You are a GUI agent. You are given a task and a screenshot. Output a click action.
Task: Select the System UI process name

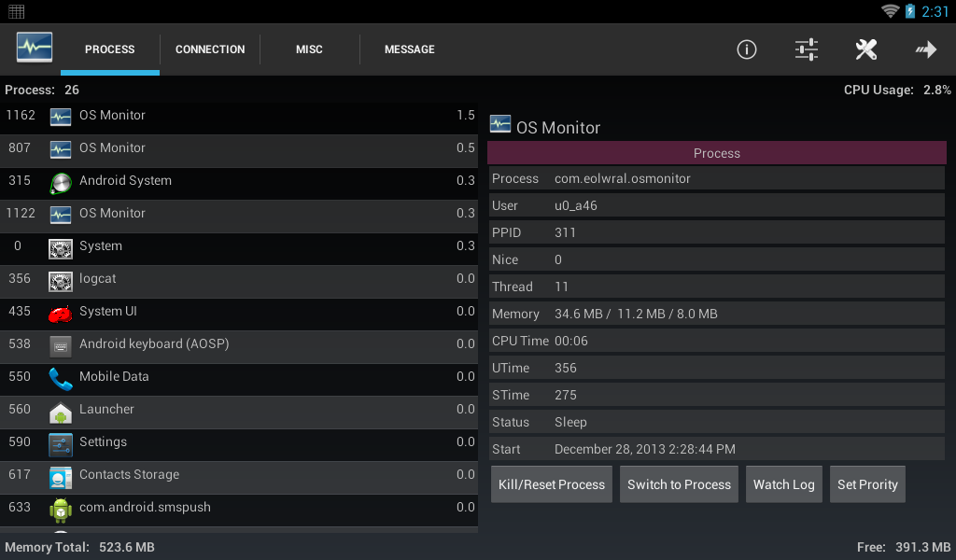pyautogui.click(x=108, y=312)
